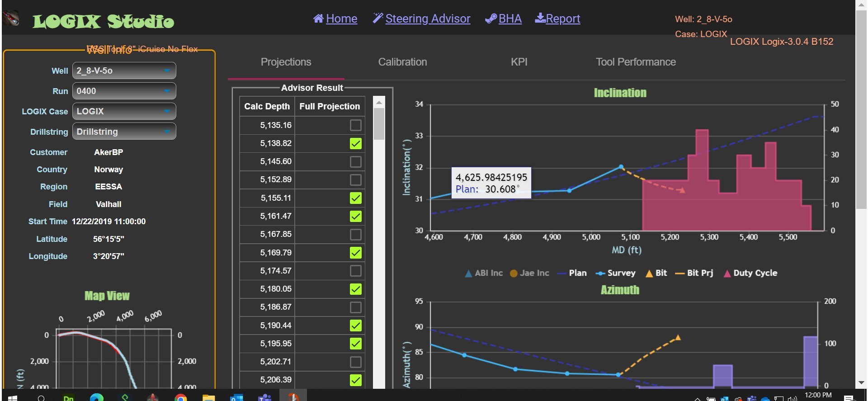Click the Advisor Result list scrollbar thumb
Image resolution: width=868 pixels, height=401 pixels.
coord(379,124)
